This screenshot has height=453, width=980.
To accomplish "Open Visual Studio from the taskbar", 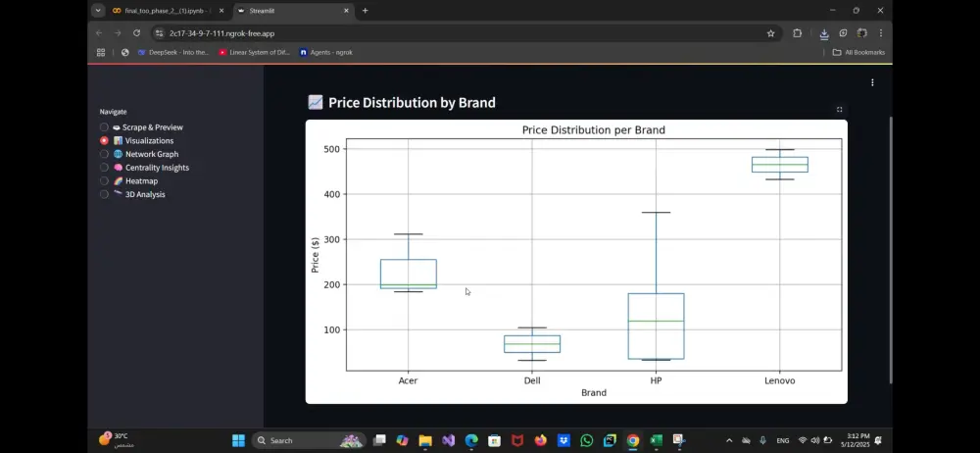I will click(x=448, y=440).
